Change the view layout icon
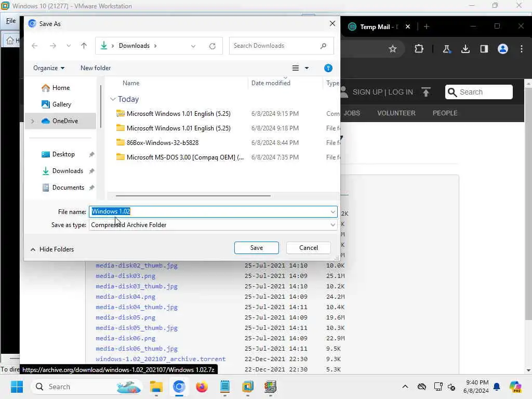This screenshot has width=532, height=399. [x=296, y=68]
